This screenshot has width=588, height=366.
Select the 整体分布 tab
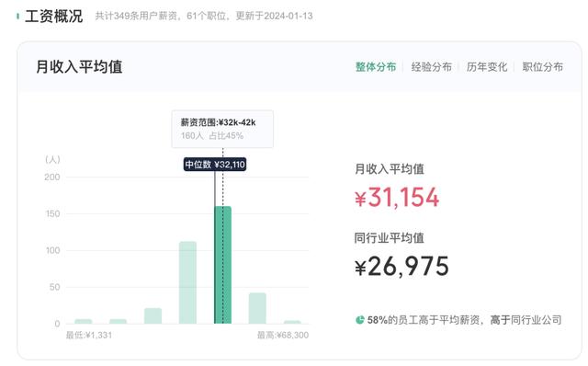pos(376,67)
